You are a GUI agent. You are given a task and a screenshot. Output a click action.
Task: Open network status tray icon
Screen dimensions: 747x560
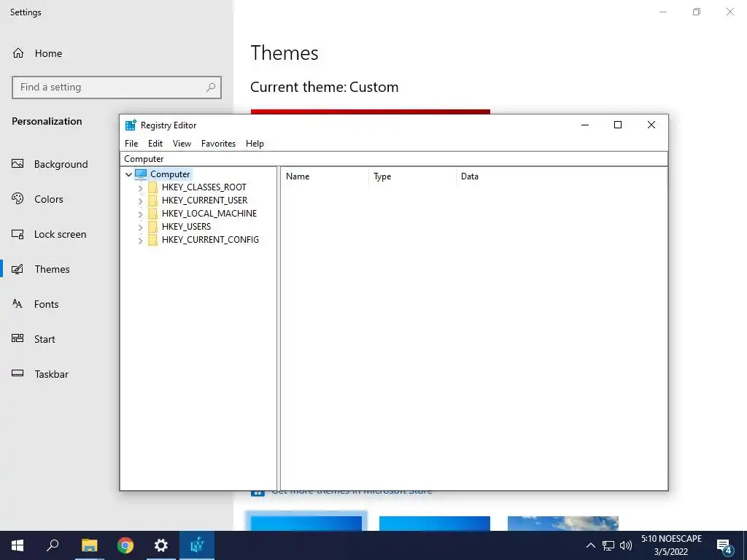click(608, 545)
